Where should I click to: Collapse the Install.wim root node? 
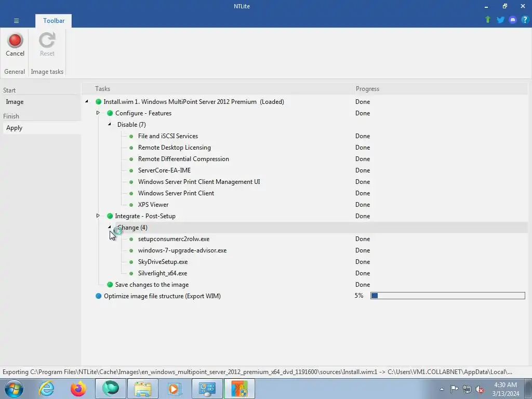coord(87,101)
